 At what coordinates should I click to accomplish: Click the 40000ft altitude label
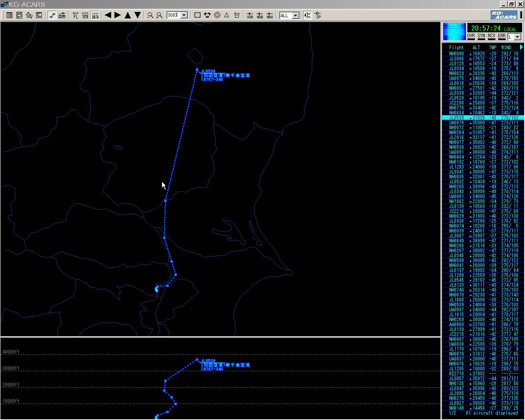(11, 352)
